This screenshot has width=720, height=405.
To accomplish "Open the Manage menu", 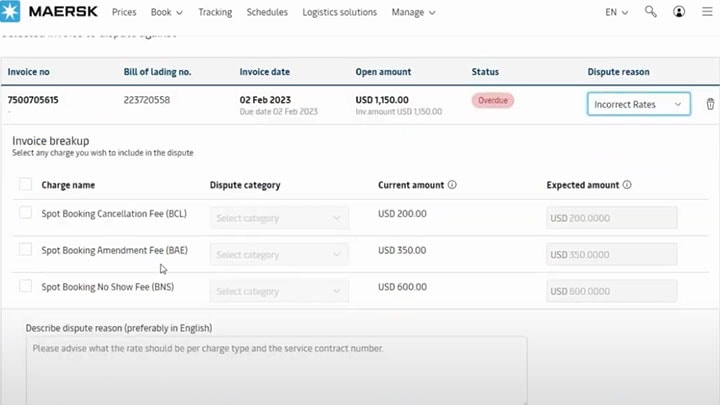I will [413, 12].
